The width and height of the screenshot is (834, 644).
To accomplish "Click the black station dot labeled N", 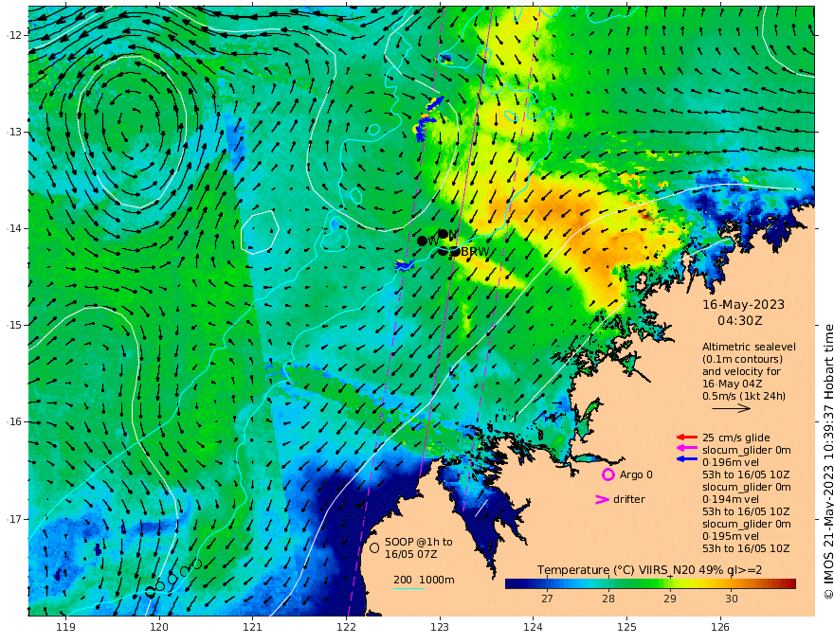I will pos(443,234).
